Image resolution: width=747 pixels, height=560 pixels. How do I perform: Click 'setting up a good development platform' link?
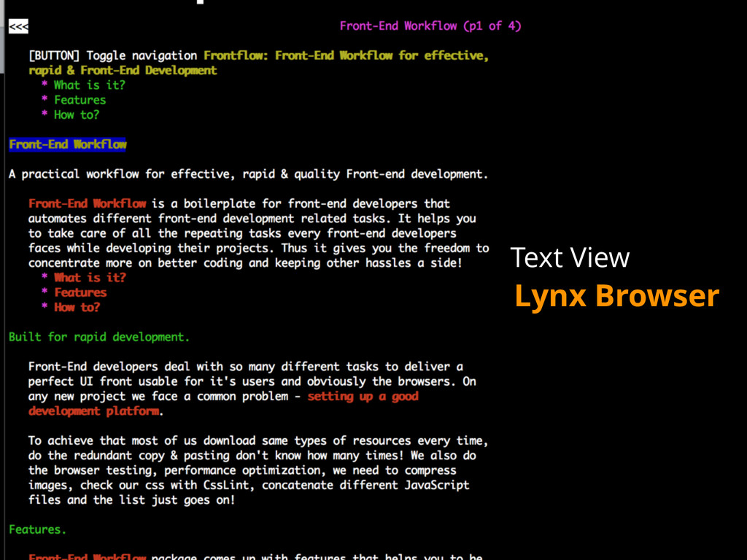pyautogui.click(x=223, y=404)
